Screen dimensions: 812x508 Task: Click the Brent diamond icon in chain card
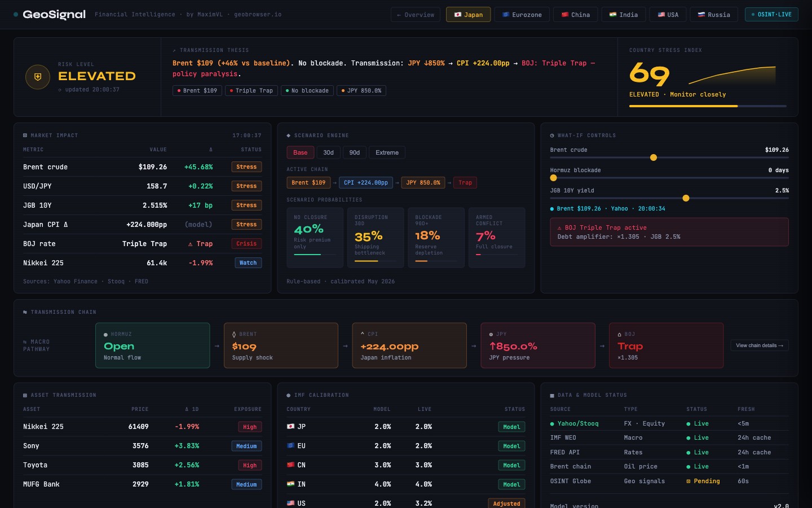235,334
